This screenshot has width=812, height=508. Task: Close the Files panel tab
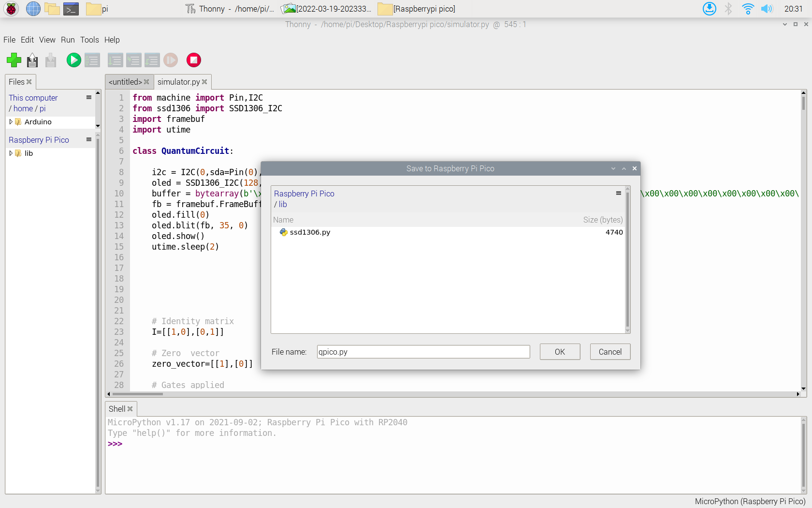click(x=29, y=82)
